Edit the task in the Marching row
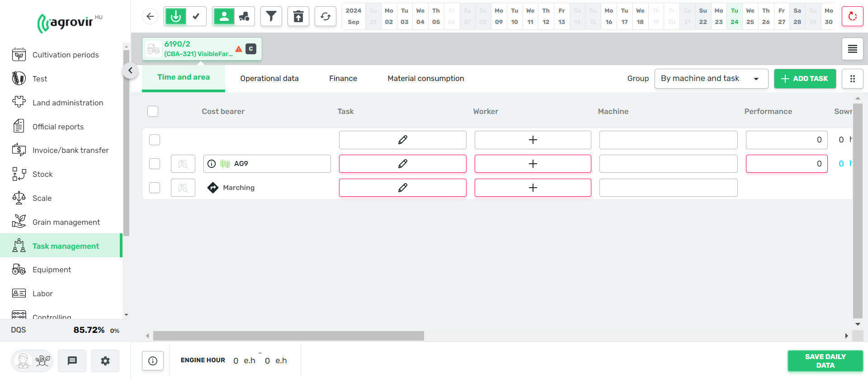 403,188
